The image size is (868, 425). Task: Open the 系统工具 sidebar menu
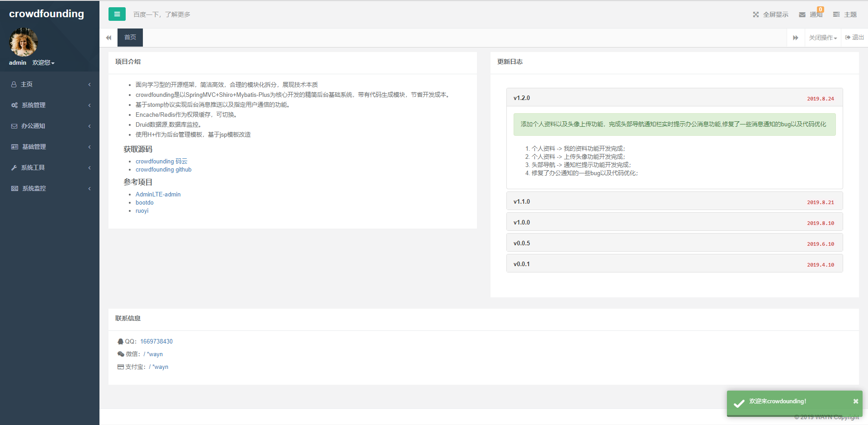[50, 167]
